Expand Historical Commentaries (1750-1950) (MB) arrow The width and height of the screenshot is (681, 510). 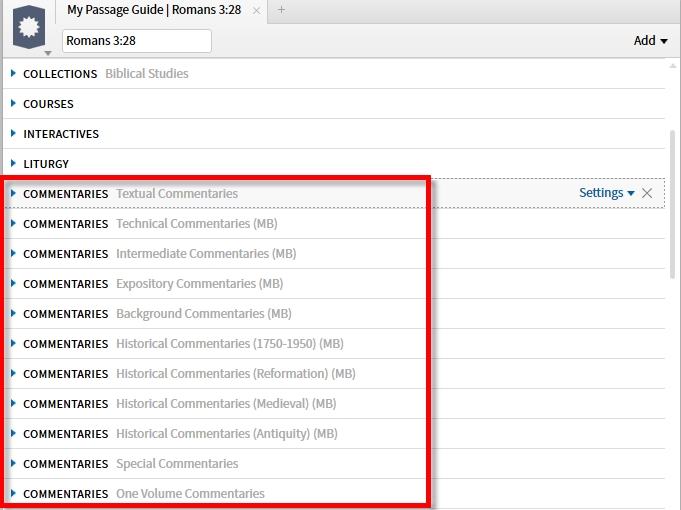(13, 343)
